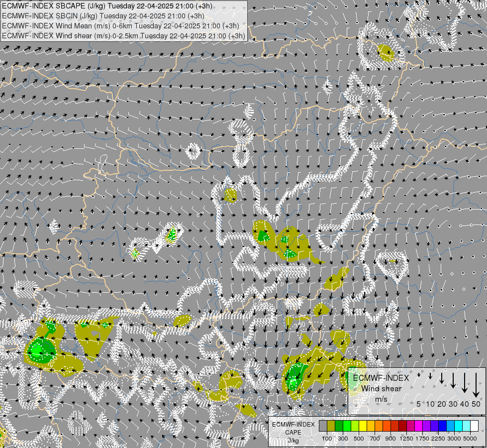Pick the lime yellow-green swatch in the CAPE legend

click(355, 426)
